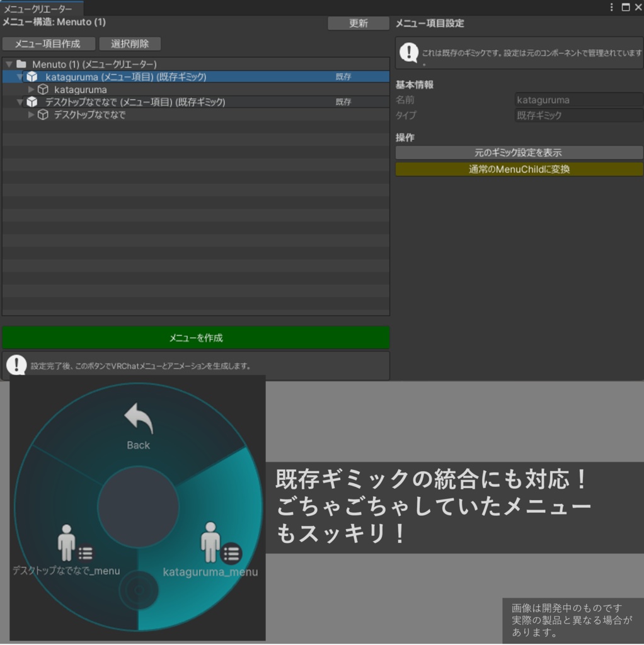The height and width of the screenshot is (645, 644).
Task: Click the 名前 field showing kataguruma
Action: (580, 100)
